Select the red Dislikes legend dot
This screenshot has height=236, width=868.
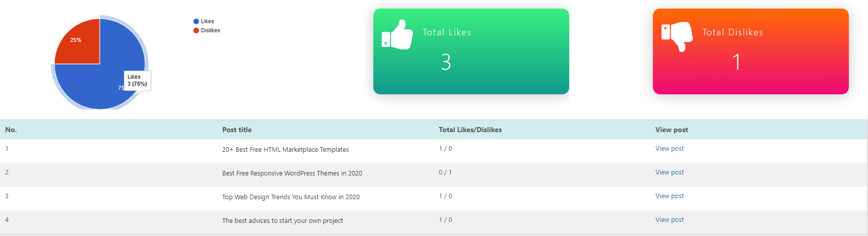196,30
